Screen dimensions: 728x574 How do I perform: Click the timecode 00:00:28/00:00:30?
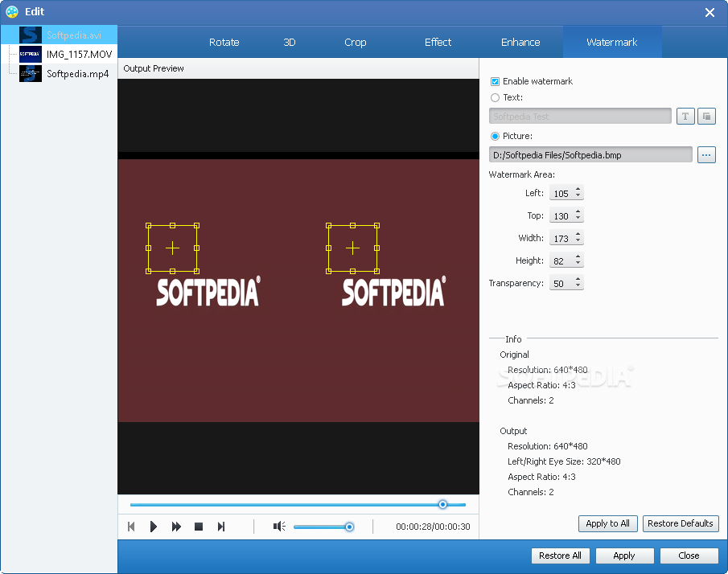tap(433, 527)
